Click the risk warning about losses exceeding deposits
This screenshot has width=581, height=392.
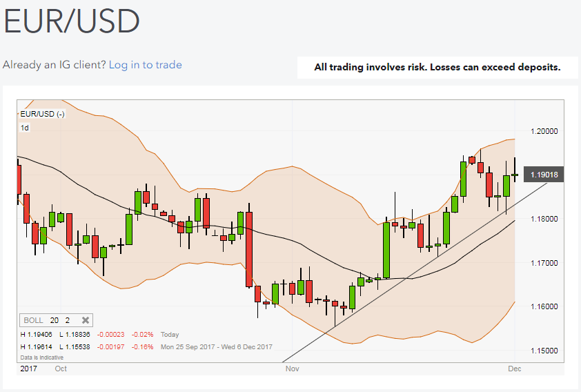[437, 67]
